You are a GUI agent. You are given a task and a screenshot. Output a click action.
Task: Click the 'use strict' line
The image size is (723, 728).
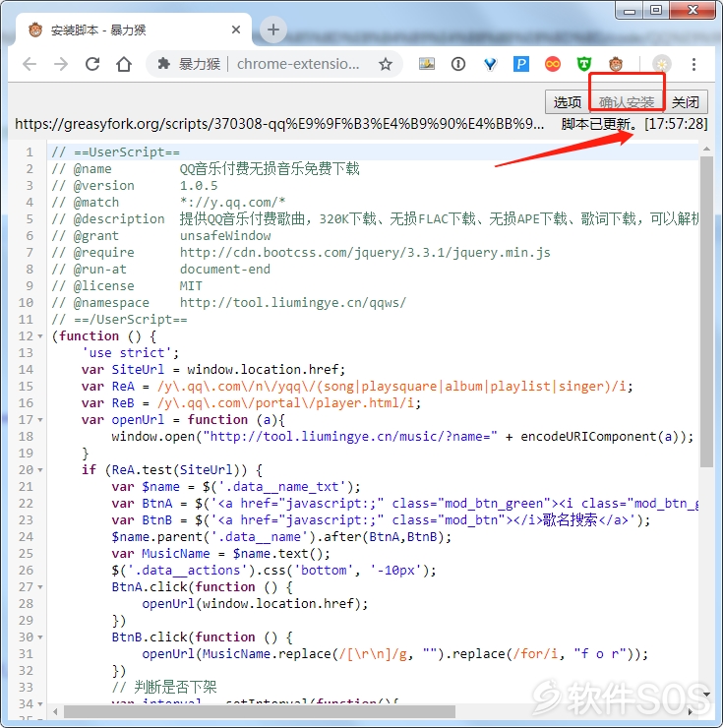(130, 353)
